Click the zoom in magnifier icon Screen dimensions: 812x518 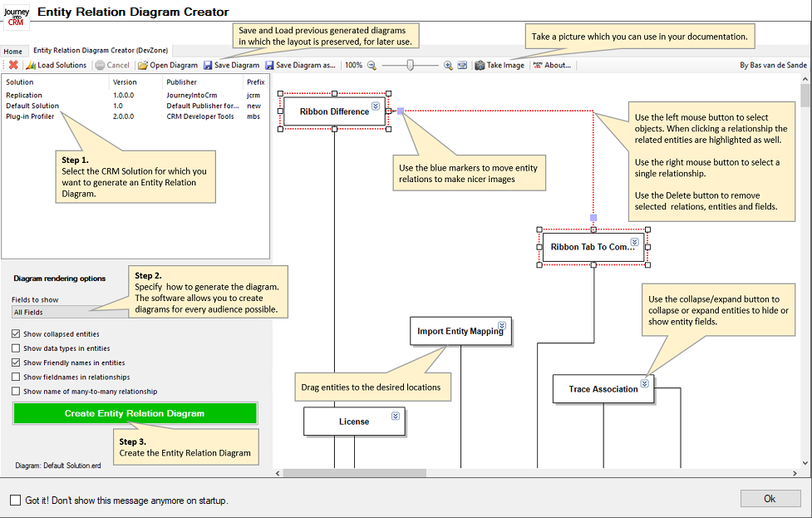pyautogui.click(x=448, y=65)
